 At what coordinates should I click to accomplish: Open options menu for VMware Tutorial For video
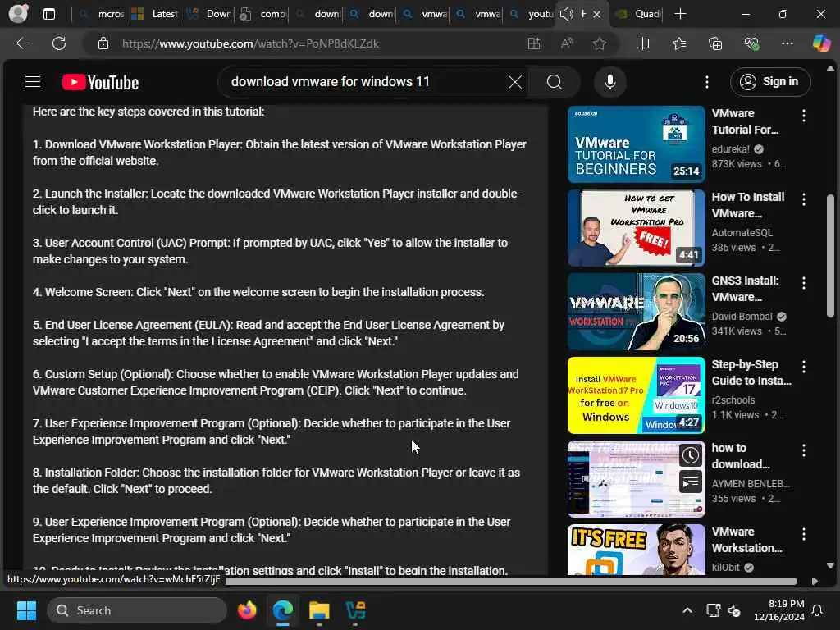(804, 115)
